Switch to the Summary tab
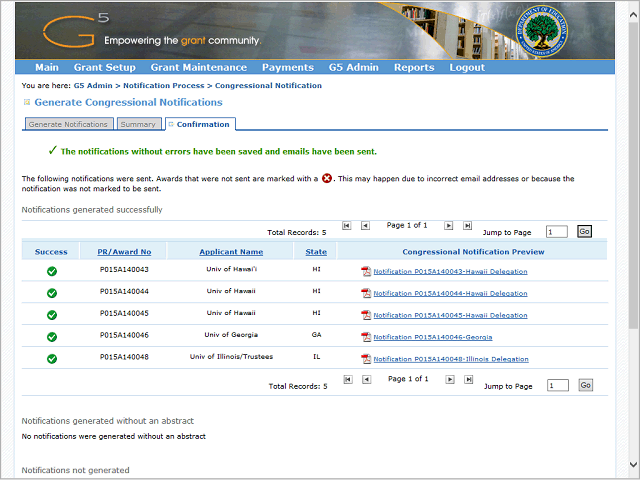 [x=137, y=125]
